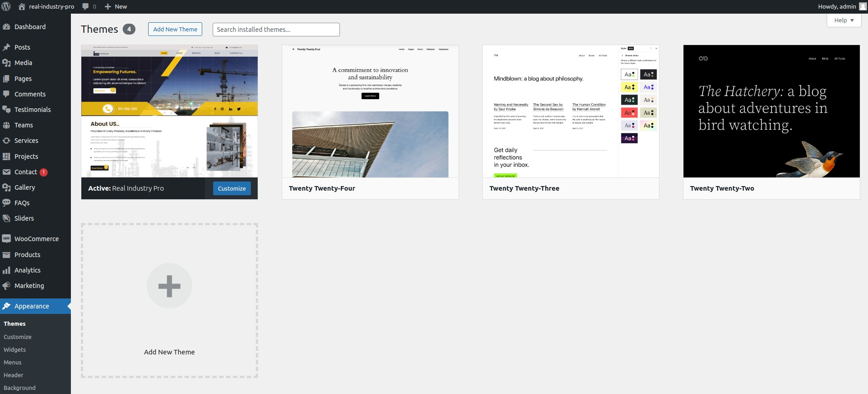The width and height of the screenshot is (868, 394).
Task: Click the Testimonials icon in sidebar
Action: pos(6,110)
